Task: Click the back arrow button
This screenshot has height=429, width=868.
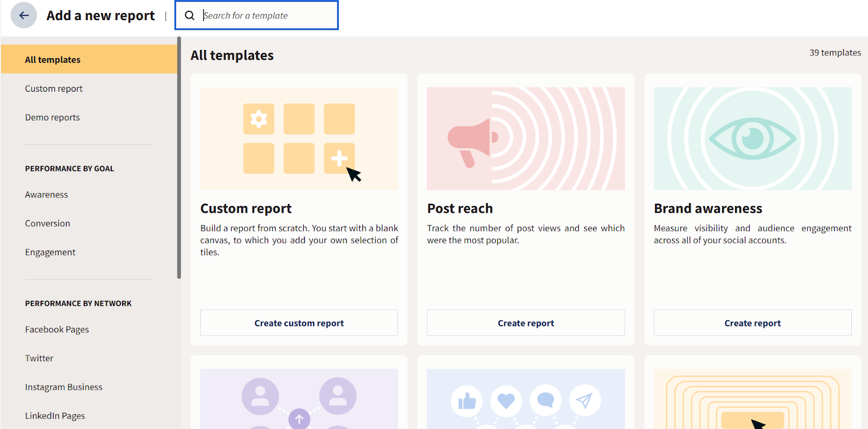Action: [x=24, y=15]
